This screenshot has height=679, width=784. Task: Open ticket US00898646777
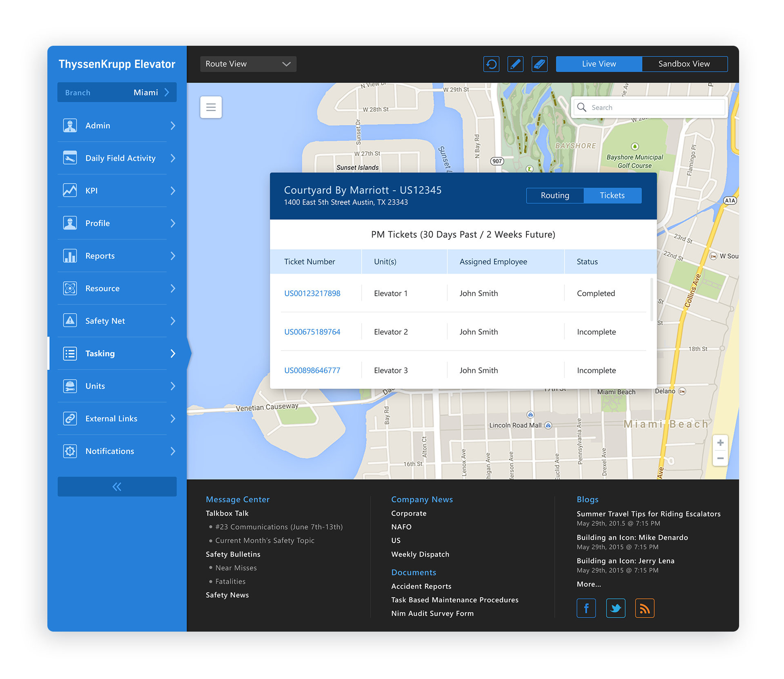pyautogui.click(x=312, y=370)
